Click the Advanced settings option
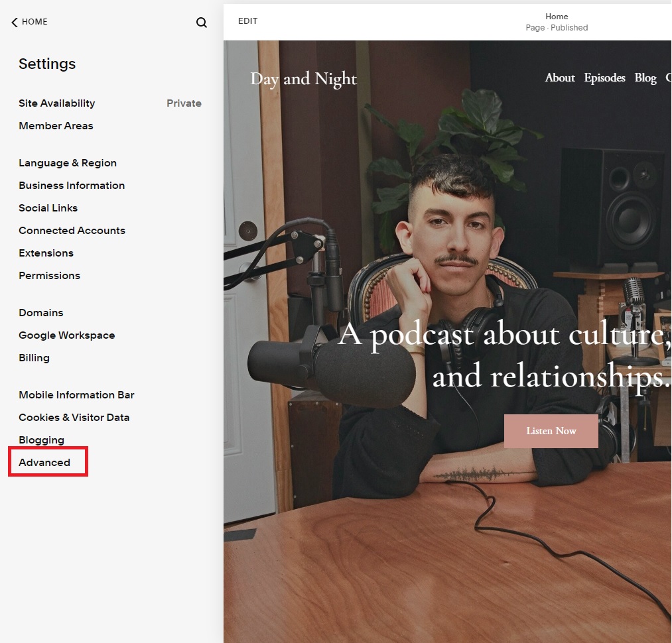Image resolution: width=672 pixels, height=643 pixels. (x=44, y=463)
